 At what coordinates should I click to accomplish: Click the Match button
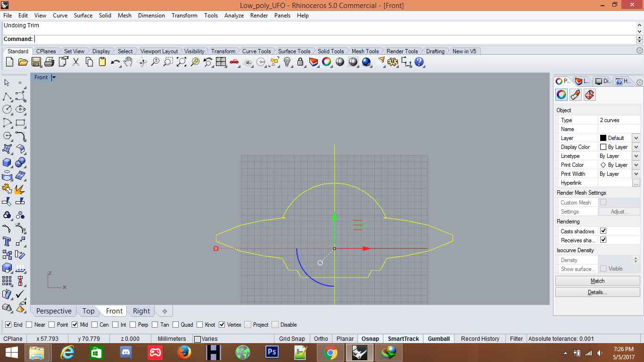[x=597, y=281]
